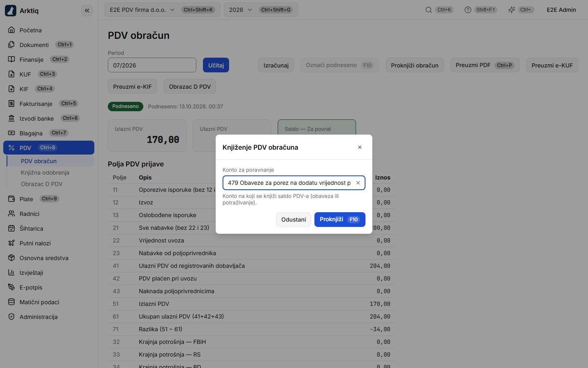588x368 pixels.
Task: Open the E2E Admin user menu
Action: pyautogui.click(x=561, y=10)
